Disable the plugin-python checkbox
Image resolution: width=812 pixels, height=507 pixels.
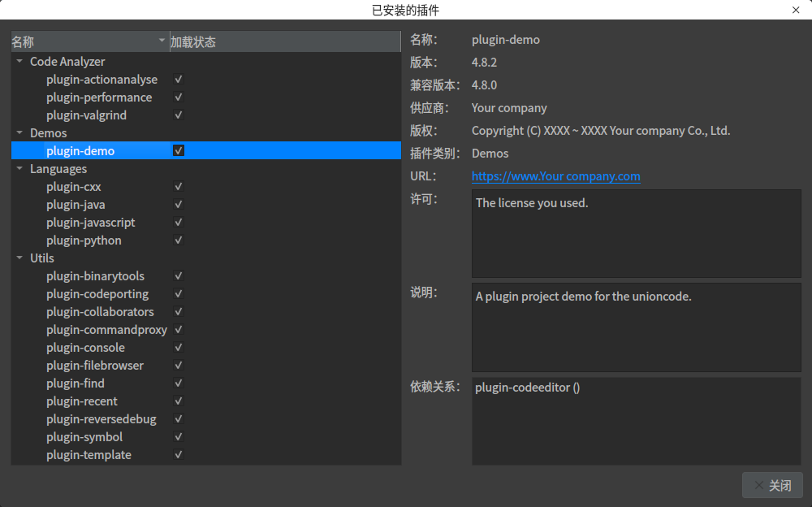pos(179,240)
